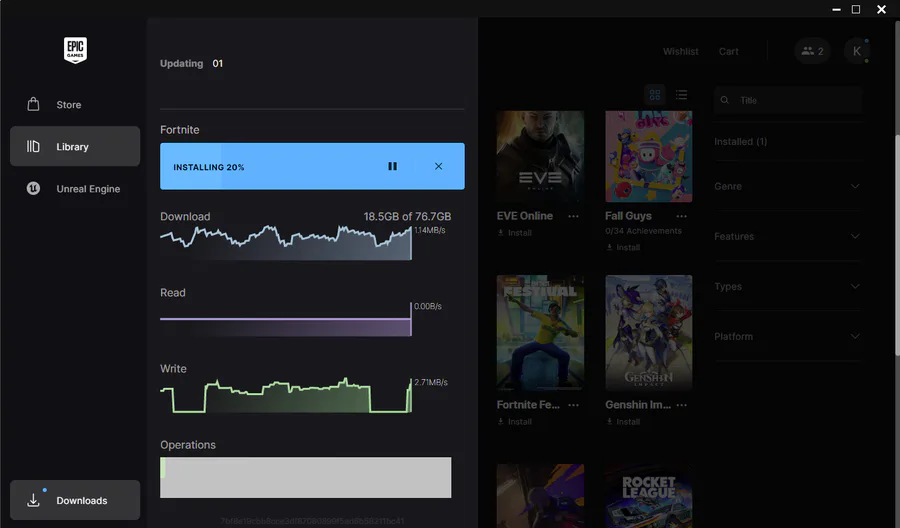This screenshot has width=900, height=528.
Task: Switch library to list view
Action: click(x=681, y=95)
